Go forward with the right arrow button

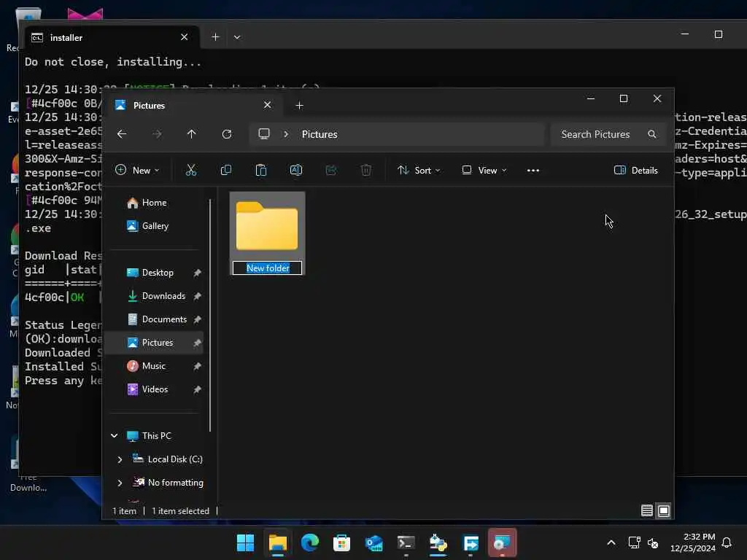tap(157, 134)
